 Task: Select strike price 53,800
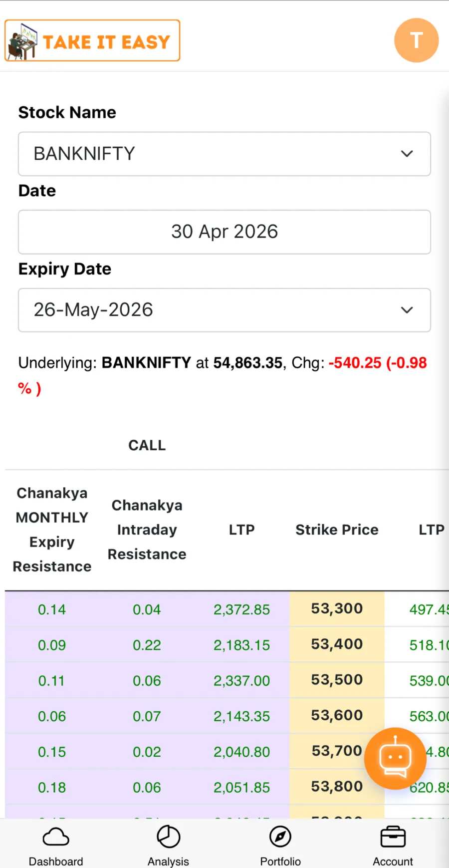point(337,787)
